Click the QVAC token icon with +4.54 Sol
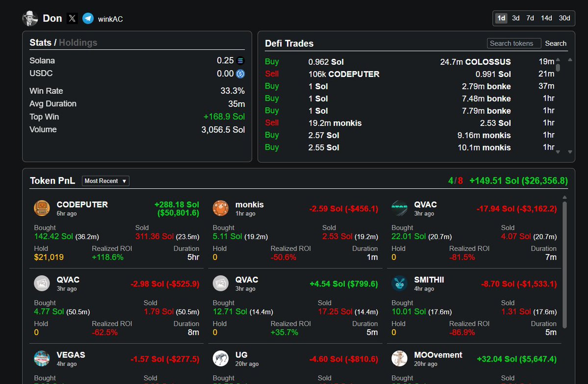The height and width of the screenshot is (384, 588). [x=221, y=283]
